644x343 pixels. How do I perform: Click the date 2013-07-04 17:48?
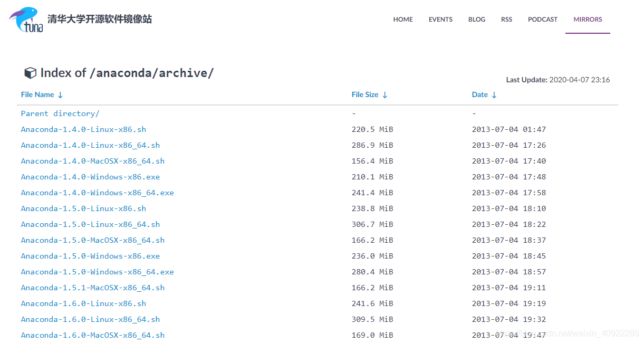click(x=509, y=177)
